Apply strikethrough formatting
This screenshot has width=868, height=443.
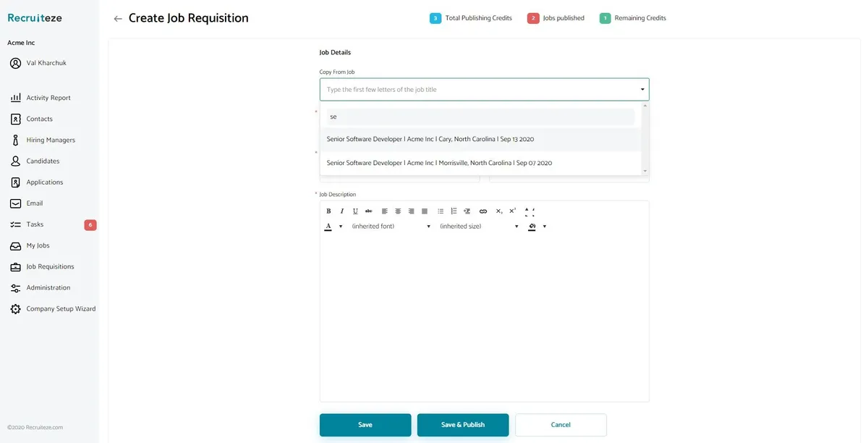369,211
